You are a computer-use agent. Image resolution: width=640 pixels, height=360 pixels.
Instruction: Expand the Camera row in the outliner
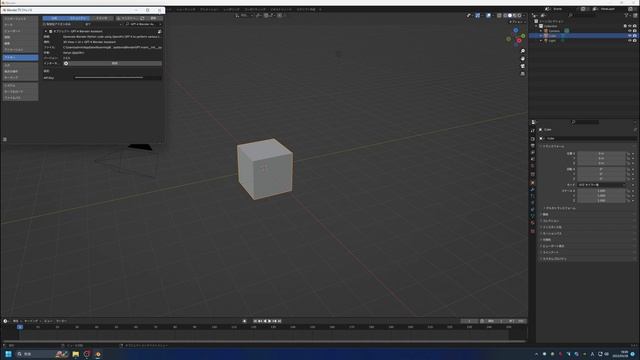(x=541, y=31)
